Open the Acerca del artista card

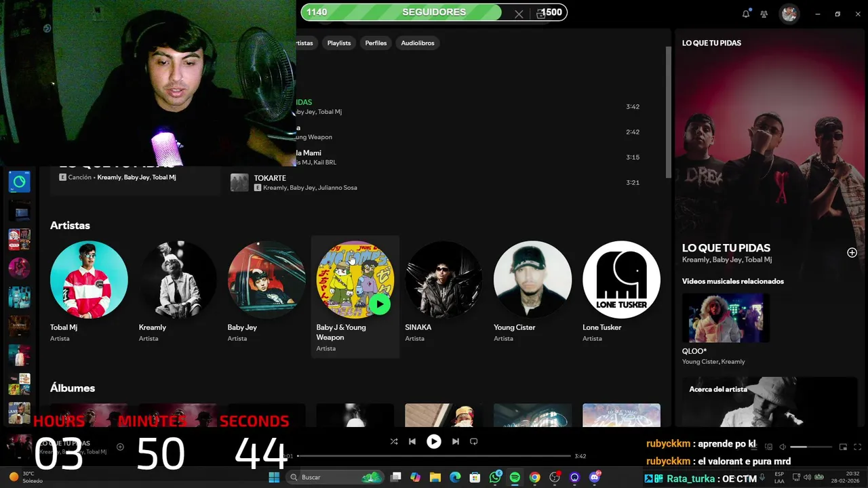click(x=770, y=402)
